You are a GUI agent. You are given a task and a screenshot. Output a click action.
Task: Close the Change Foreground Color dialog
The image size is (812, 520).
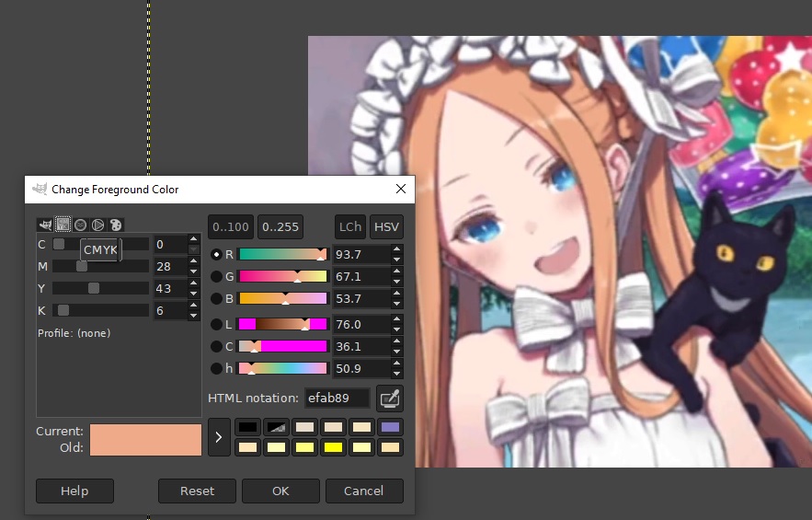(x=401, y=190)
